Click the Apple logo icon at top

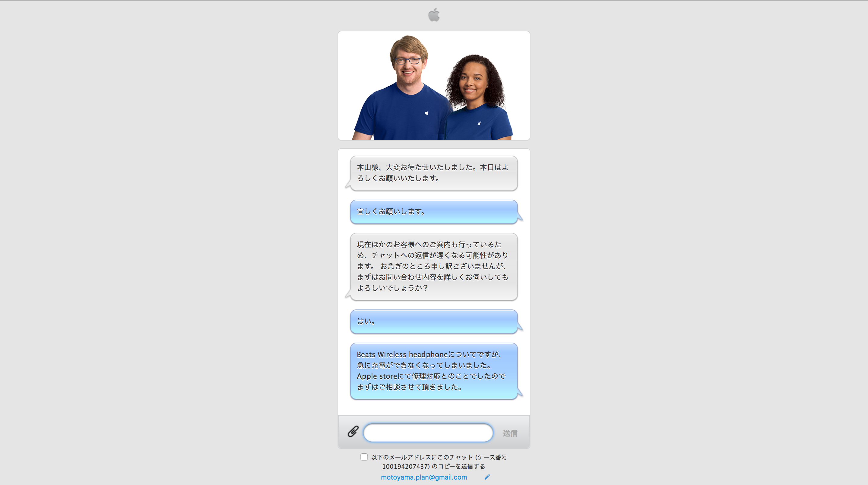click(433, 14)
